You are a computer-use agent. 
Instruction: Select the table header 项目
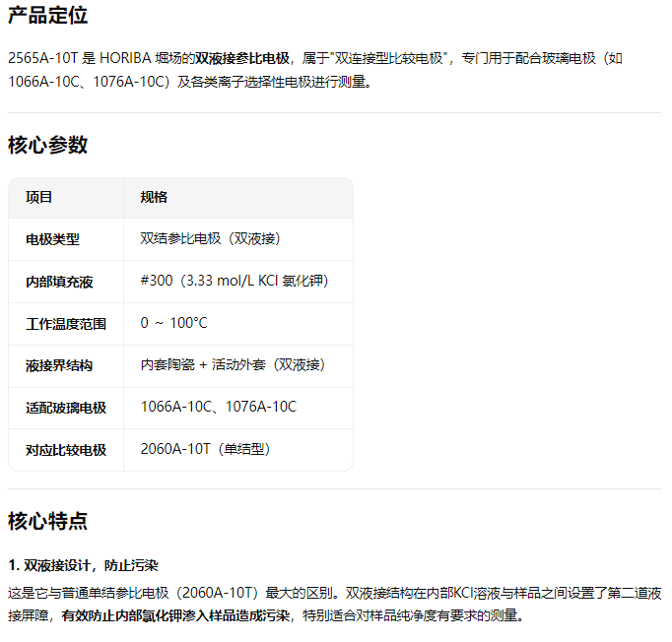[x=39, y=198]
